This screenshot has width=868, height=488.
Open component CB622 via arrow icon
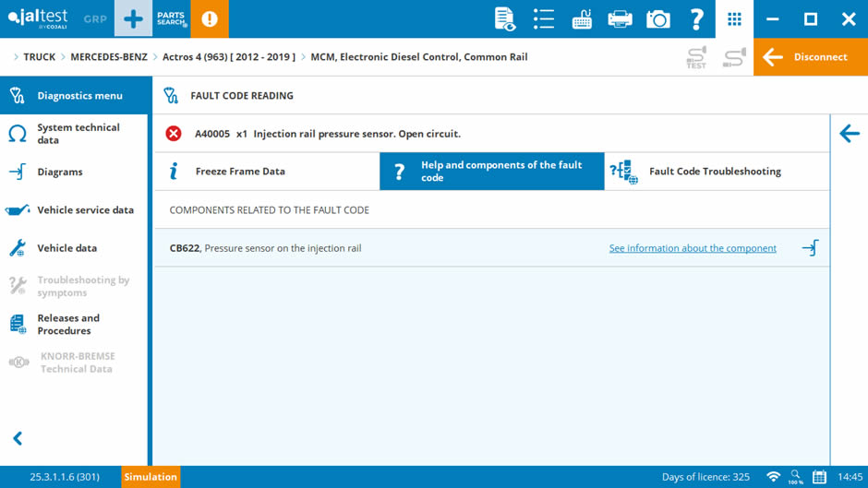coord(810,248)
